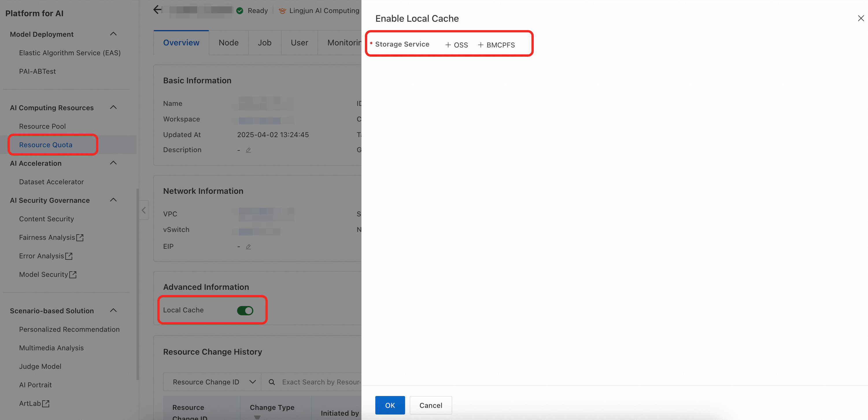
Task: Click the back arrow icon
Action: [157, 10]
